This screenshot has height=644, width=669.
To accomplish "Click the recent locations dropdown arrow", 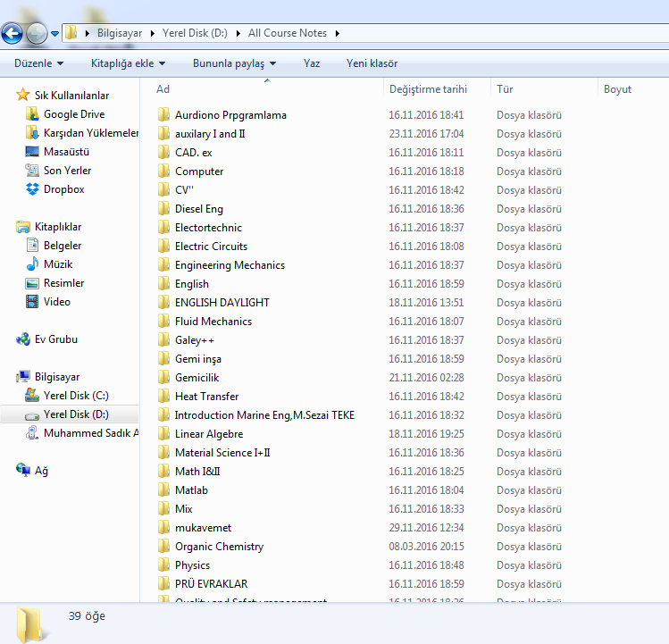I will pos(55,34).
